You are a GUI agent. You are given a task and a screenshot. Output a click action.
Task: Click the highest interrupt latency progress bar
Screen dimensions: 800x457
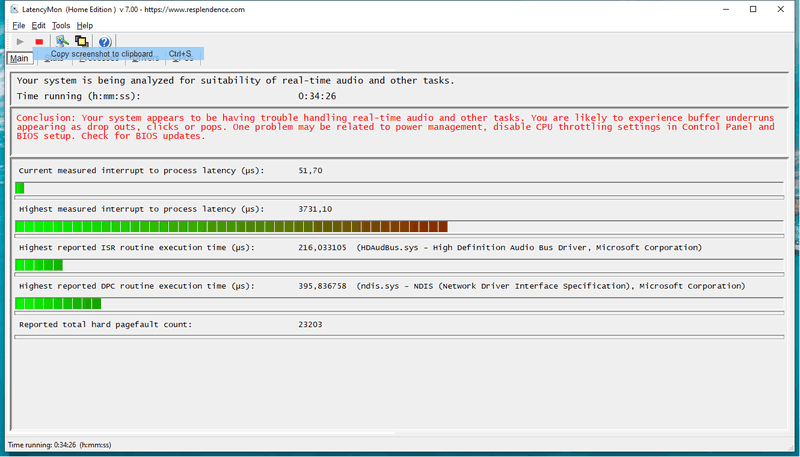pyautogui.click(x=399, y=226)
